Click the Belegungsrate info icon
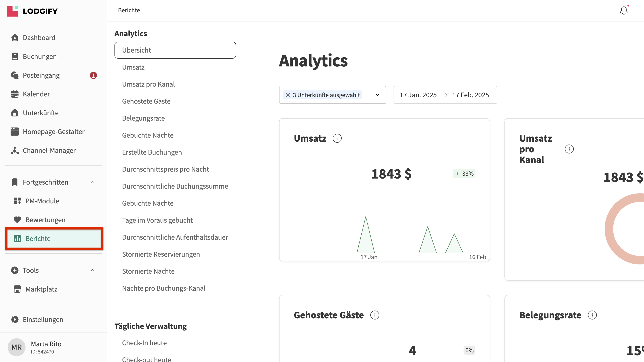Screen dimensions: 644x362 click(x=592, y=315)
